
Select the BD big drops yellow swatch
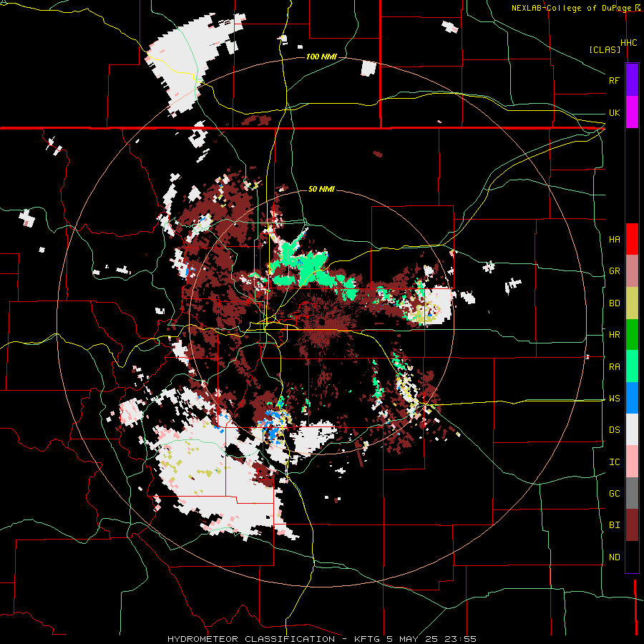[x=632, y=303]
